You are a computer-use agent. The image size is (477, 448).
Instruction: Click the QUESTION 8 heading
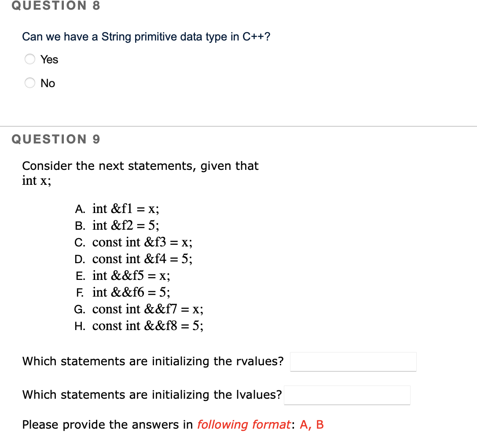(x=55, y=6)
